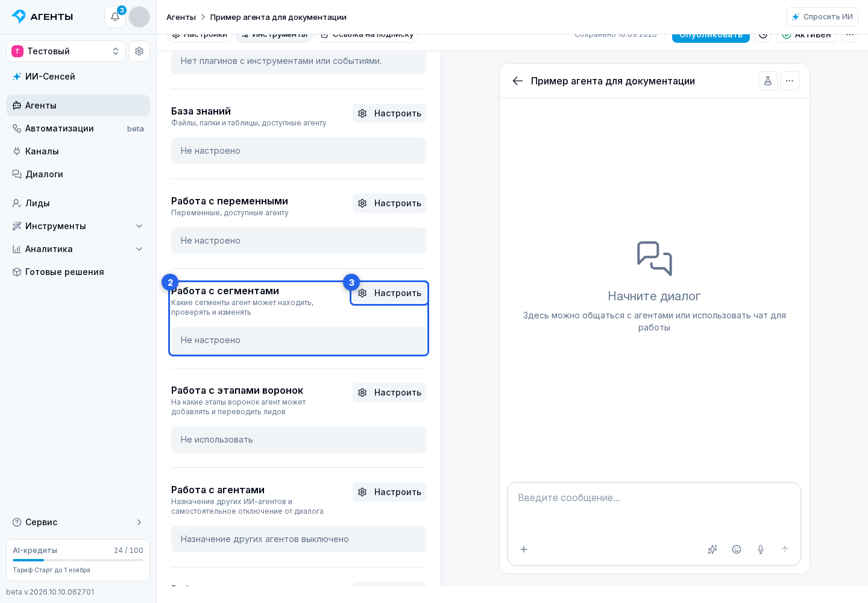
Task: Click the send arrow icon
Action: [x=785, y=549]
